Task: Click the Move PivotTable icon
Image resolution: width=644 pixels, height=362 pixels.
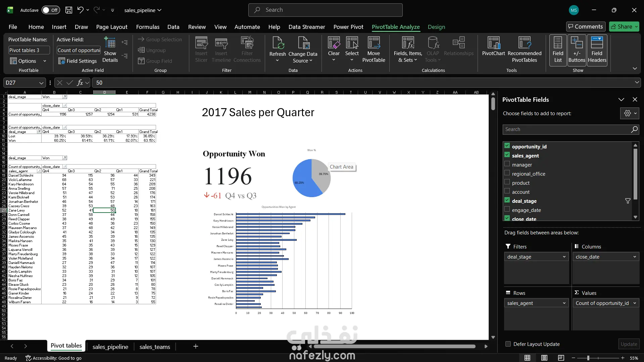Action: [x=374, y=43]
